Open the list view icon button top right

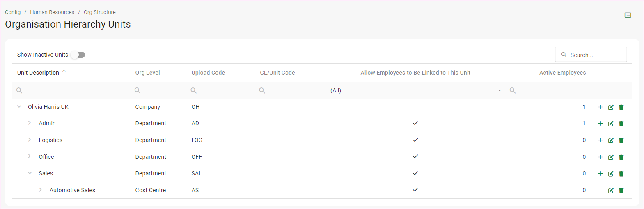click(x=628, y=15)
